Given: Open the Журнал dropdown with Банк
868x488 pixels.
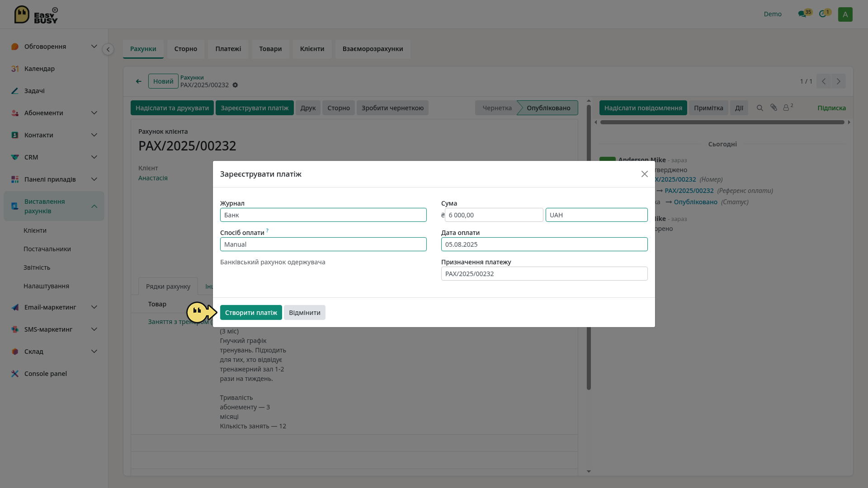Looking at the screenshot, I should [323, 215].
